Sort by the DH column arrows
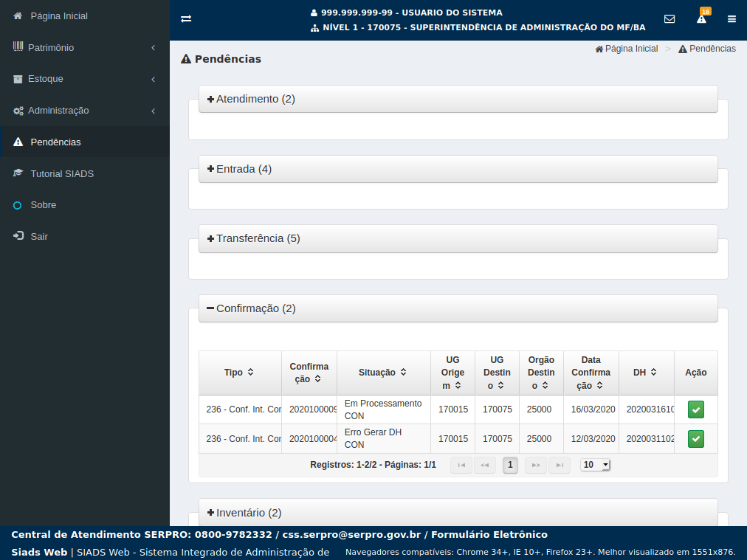This screenshot has height=560, width=747. [x=654, y=372]
